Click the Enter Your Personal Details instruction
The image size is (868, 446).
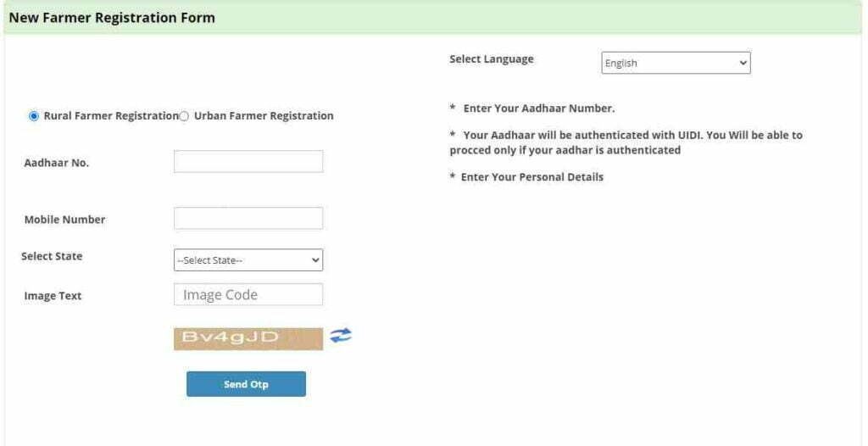click(526, 177)
